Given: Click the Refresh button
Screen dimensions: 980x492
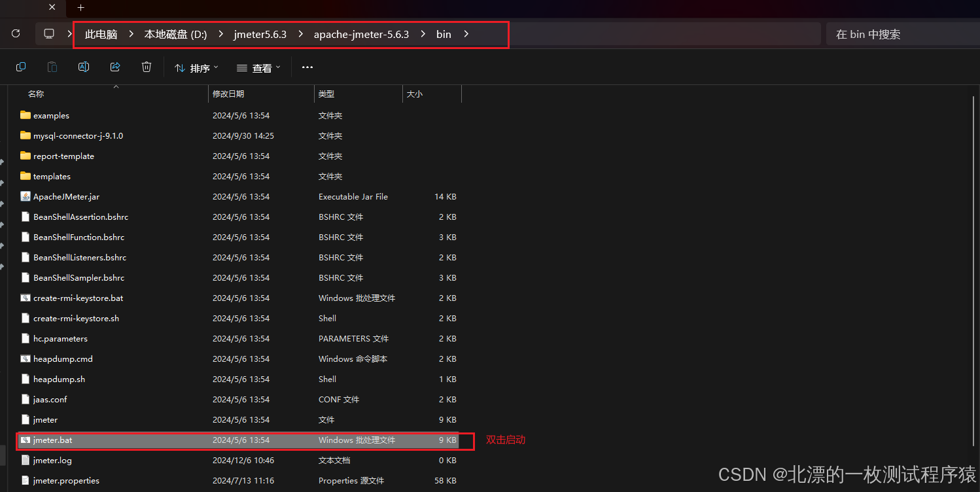Looking at the screenshot, I should click(16, 33).
